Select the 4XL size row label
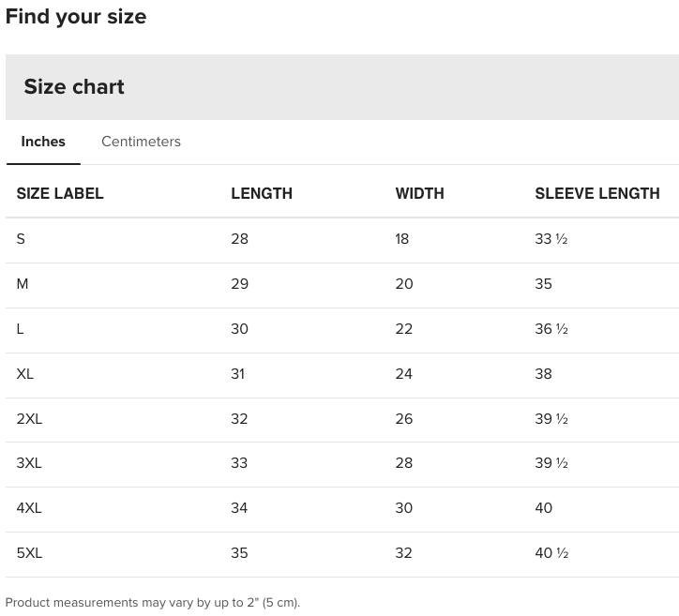 pyautogui.click(x=29, y=508)
